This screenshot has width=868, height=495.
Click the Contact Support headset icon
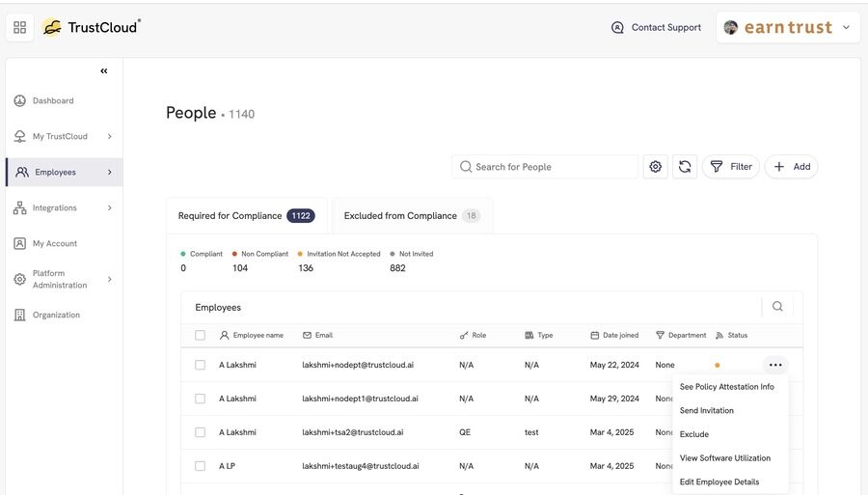pyautogui.click(x=617, y=28)
